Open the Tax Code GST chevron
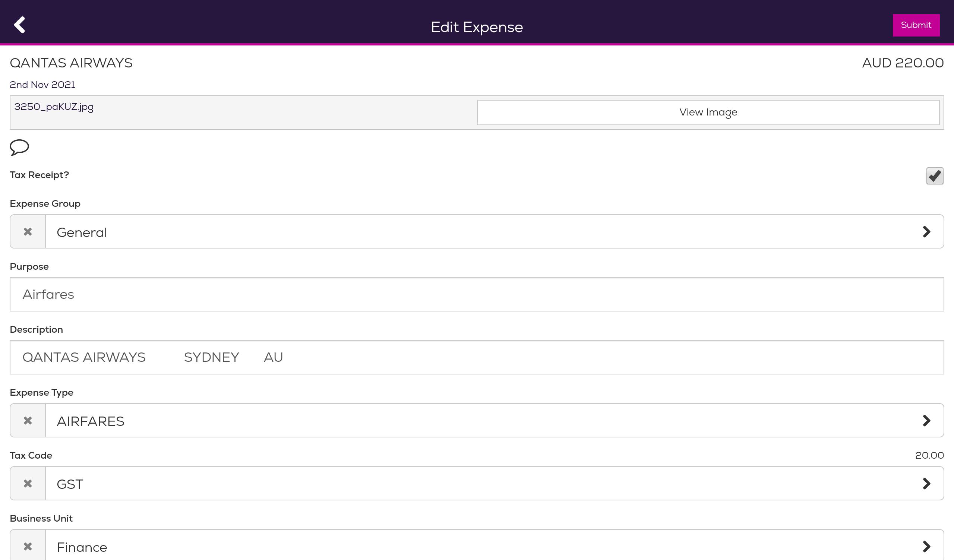This screenshot has height=560, width=954. 926,483
